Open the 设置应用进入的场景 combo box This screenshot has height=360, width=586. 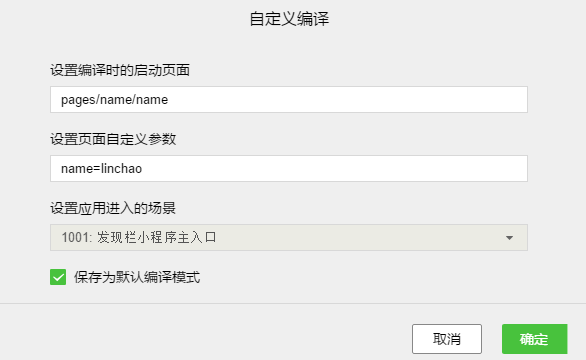tap(289, 237)
